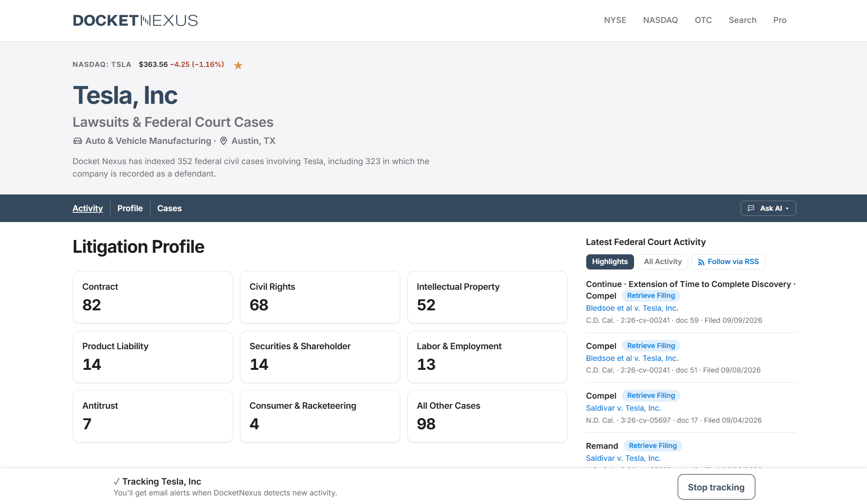Screen dimensions: 867x504
Task: Click the Austin, TX location text
Action: 253,141
